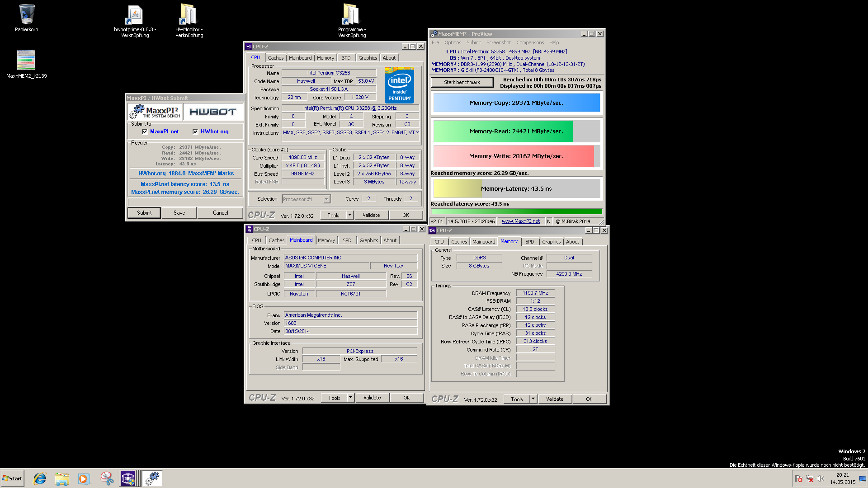Expand Tools dropdown in Mainboard CPU-Z window

coord(350,398)
